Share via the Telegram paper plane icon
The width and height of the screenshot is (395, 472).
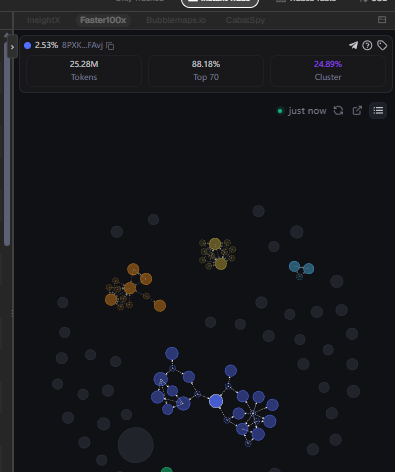353,45
